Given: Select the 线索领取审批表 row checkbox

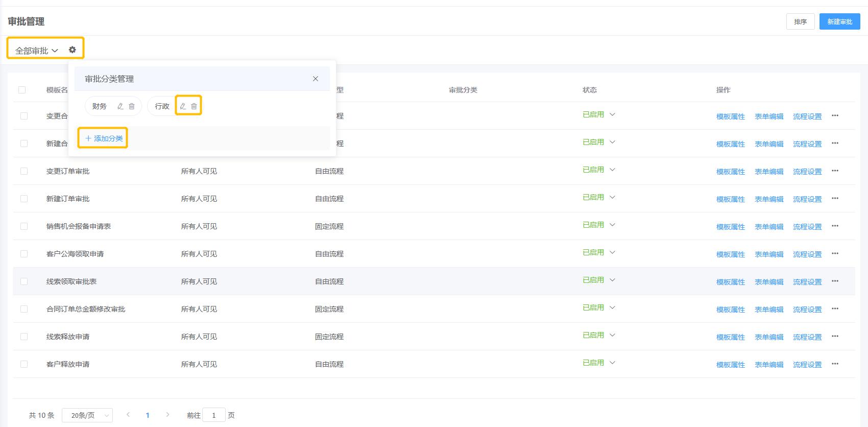Looking at the screenshot, I should click(24, 281).
